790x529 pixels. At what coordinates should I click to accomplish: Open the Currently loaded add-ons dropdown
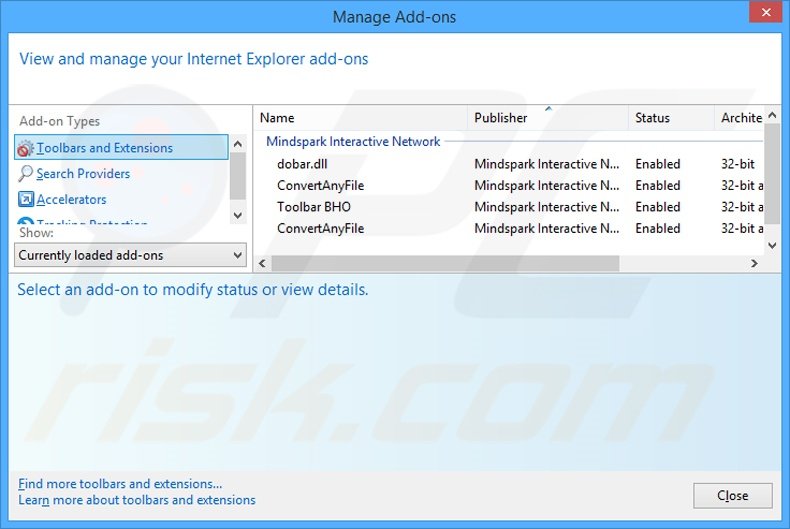click(130, 255)
